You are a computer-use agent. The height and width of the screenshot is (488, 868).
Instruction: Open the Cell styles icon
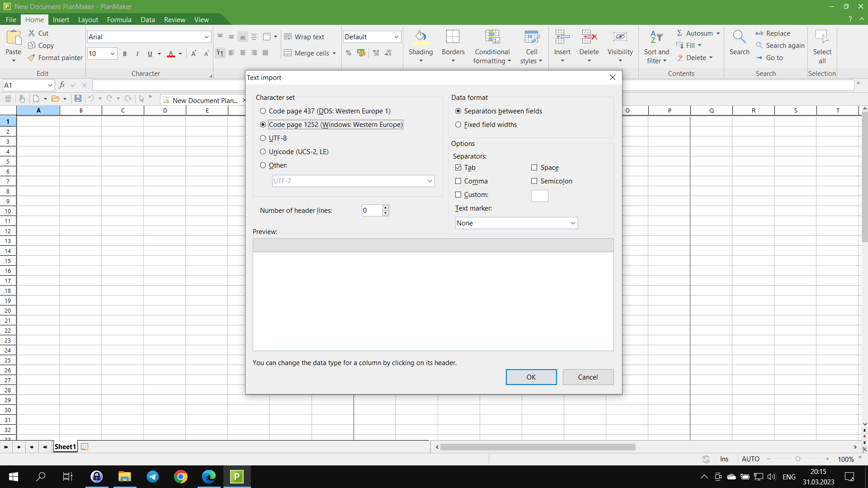[x=531, y=38]
